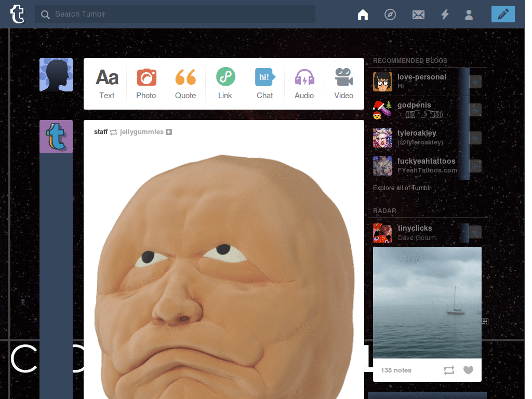Click the staff blog avatar
This screenshot has height=399, width=532.
coord(56,137)
